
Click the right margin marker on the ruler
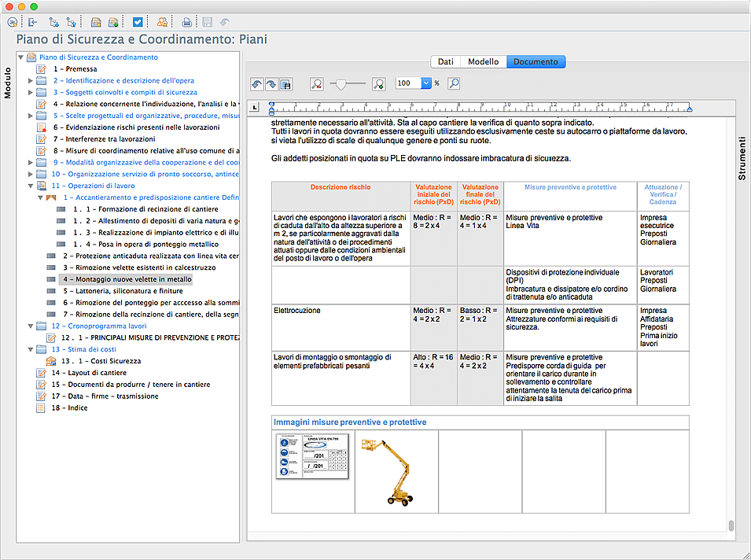point(689,109)
